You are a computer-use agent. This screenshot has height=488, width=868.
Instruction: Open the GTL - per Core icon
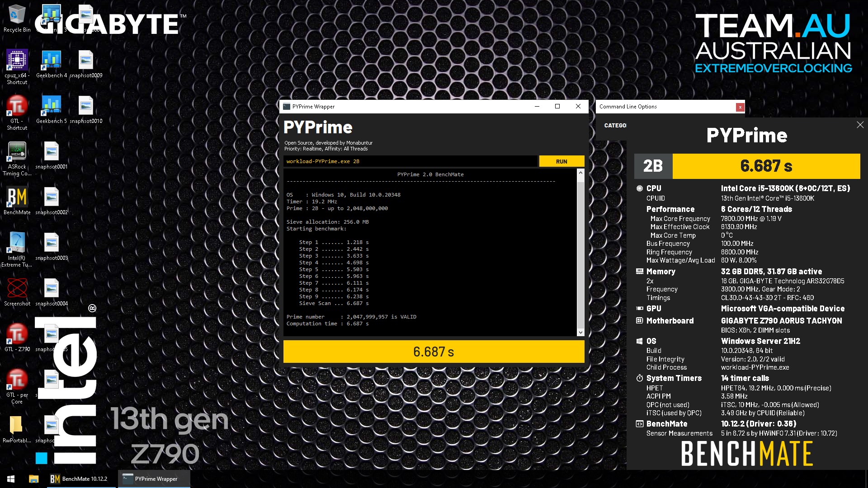click(x=17, y=386)
